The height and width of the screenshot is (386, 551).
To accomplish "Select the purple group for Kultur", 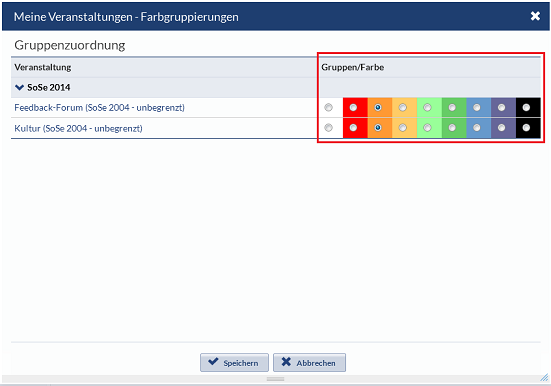I will (x=501, y=128).
